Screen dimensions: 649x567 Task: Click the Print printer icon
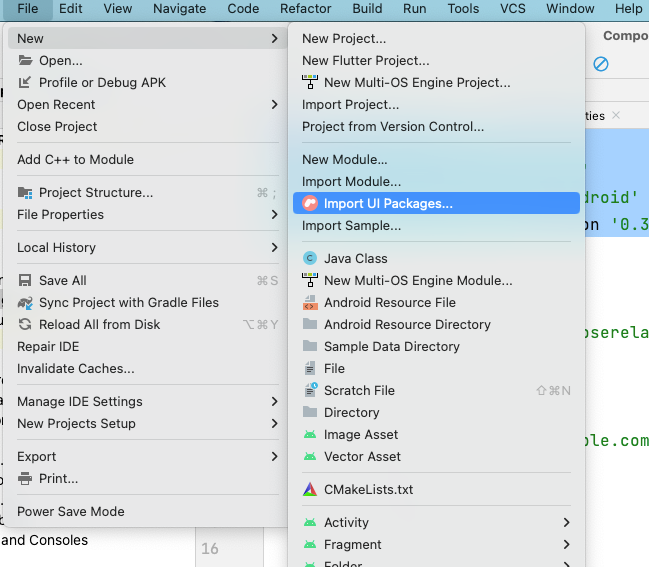coord(25,478)
